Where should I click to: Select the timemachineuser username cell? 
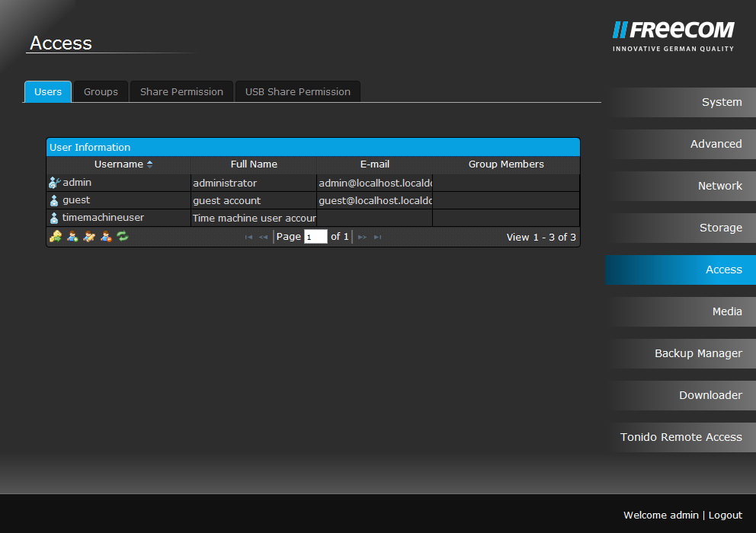(119, 218)
